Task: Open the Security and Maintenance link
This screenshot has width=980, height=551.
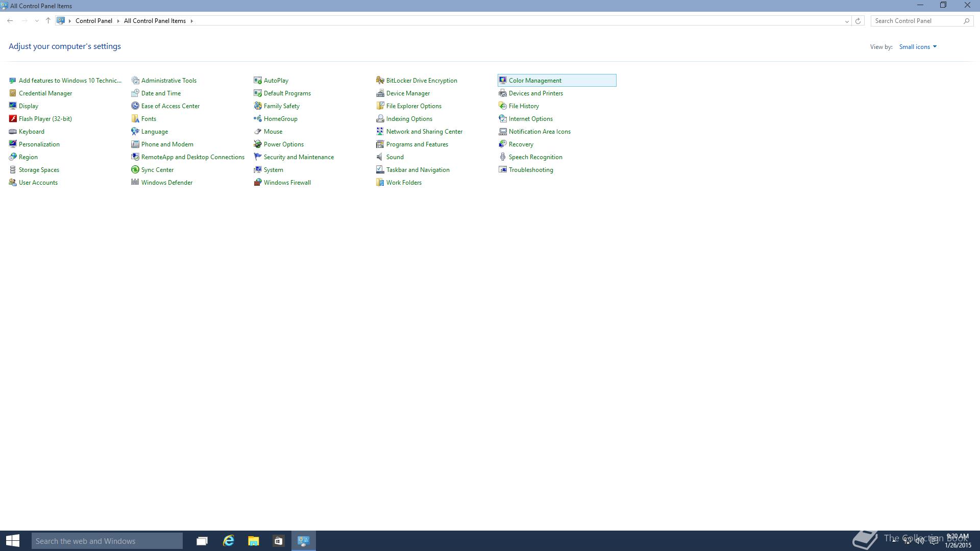Action: point(299,157)
